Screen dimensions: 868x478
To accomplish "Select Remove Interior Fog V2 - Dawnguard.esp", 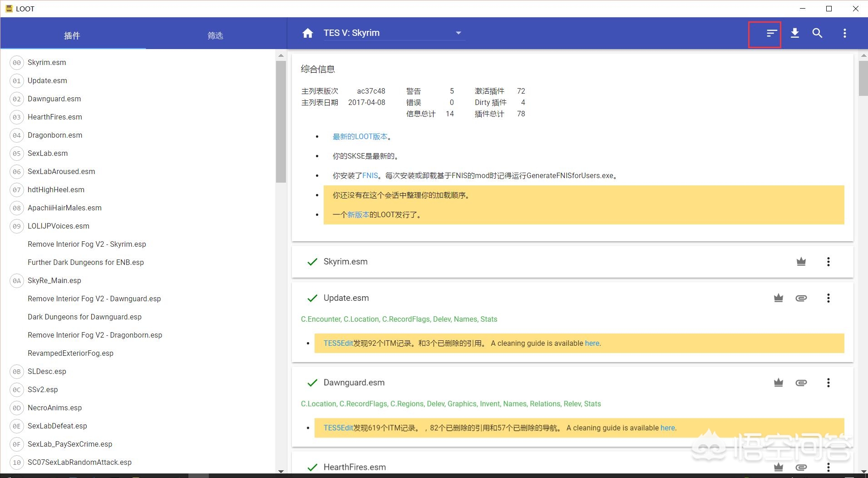I will pyautogui.click(x=94, y=299).
